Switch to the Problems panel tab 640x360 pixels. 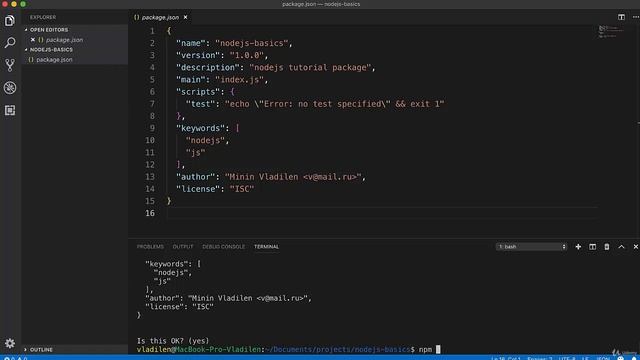(150, 247)
